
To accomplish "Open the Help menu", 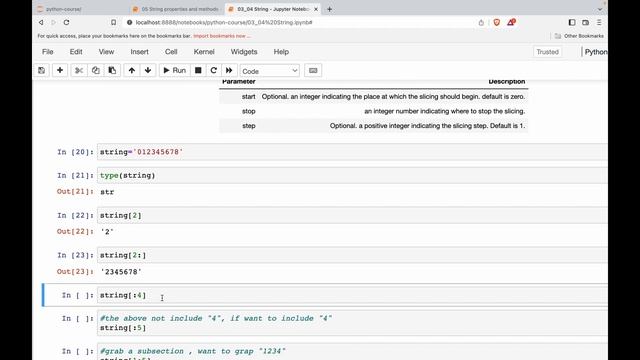I will (281, 52).
